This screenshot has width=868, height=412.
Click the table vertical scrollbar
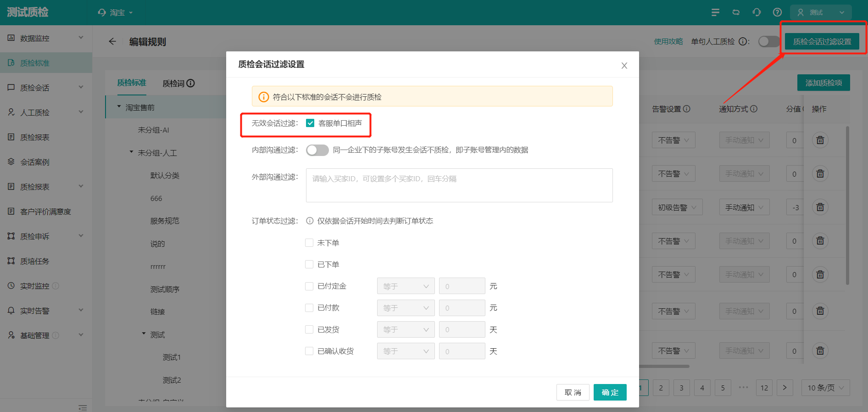click(847, 206)
